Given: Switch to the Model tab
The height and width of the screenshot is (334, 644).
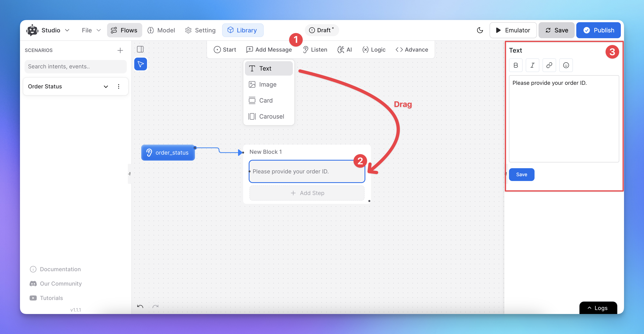Looking at the screenshot, I should (161, 30).
